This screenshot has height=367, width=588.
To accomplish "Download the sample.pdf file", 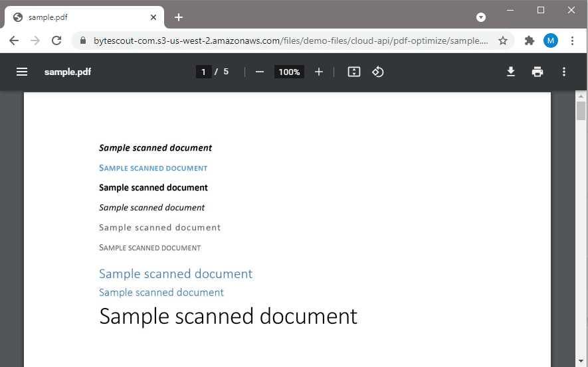I will pos(511,72).
